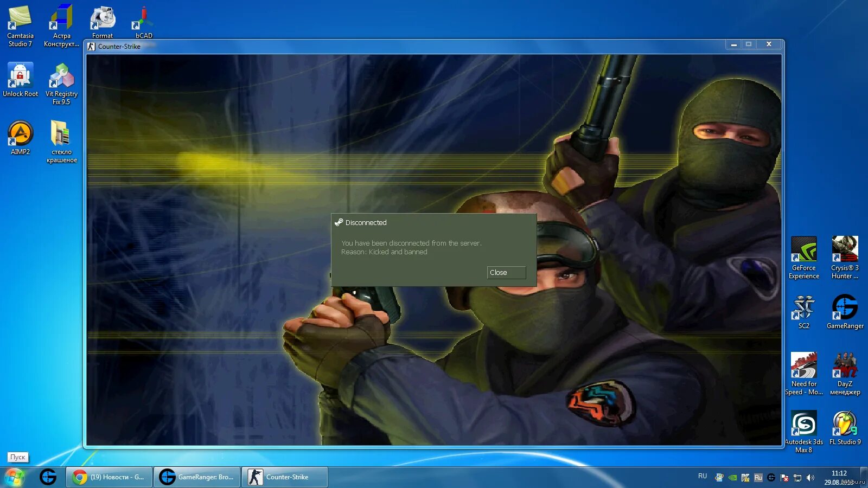Click the pinned GameRanger taskbar icon
Screen dimensions: 868x488
click(x=48, y=477)
